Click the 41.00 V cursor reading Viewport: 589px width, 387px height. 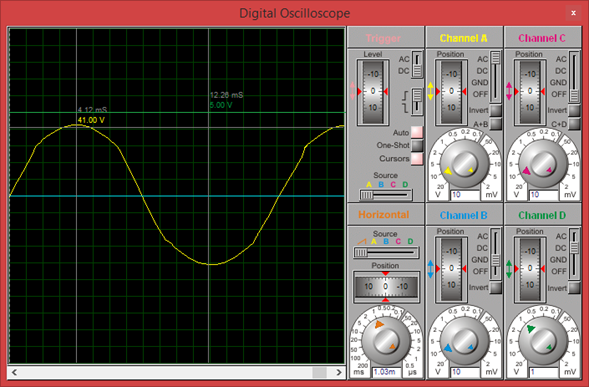click(x=91, y=120)
